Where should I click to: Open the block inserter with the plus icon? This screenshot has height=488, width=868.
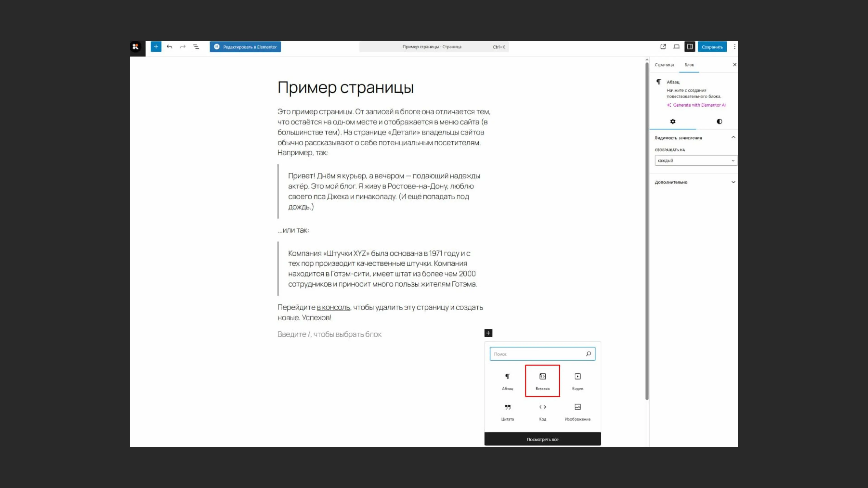pos(156,47)
